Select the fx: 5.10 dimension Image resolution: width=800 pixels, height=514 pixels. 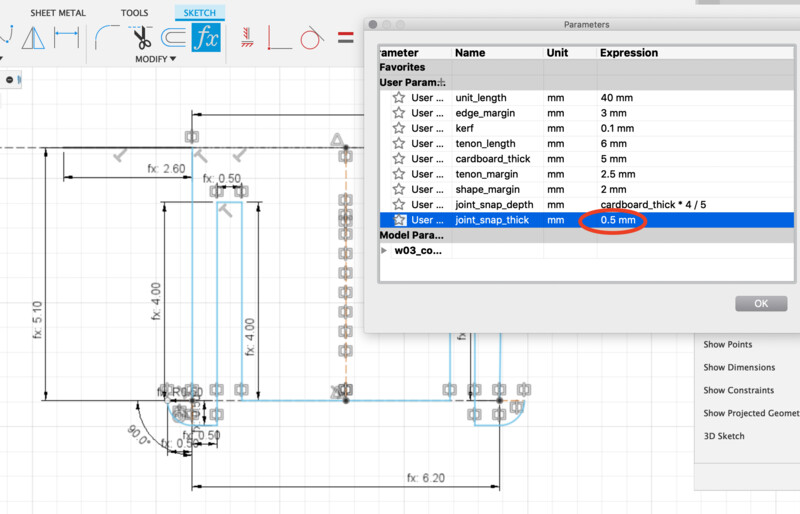point(37,320)
